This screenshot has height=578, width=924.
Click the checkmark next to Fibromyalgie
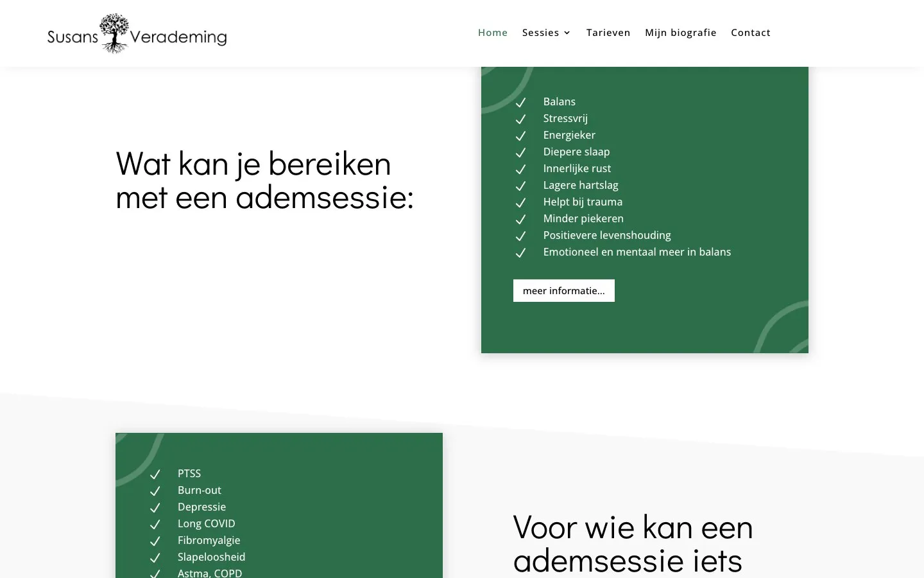click(x=155, y=541)
